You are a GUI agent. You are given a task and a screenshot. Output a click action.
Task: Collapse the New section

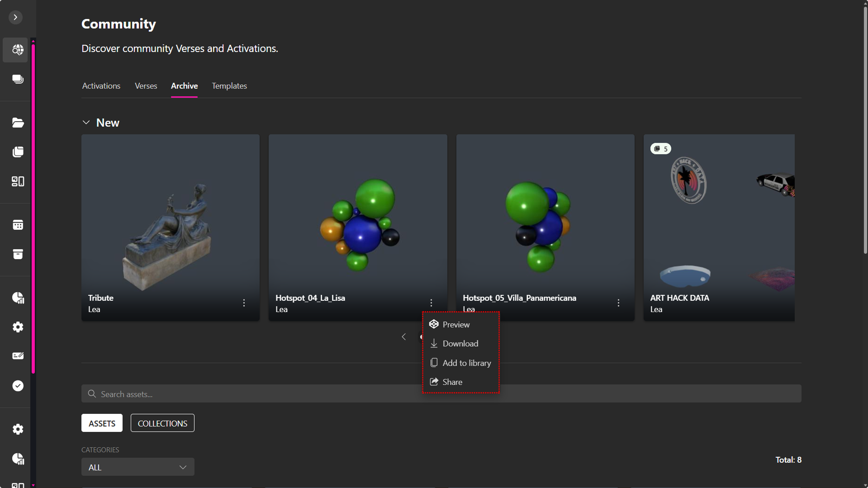pyautogui.click(x=86, y=123)
